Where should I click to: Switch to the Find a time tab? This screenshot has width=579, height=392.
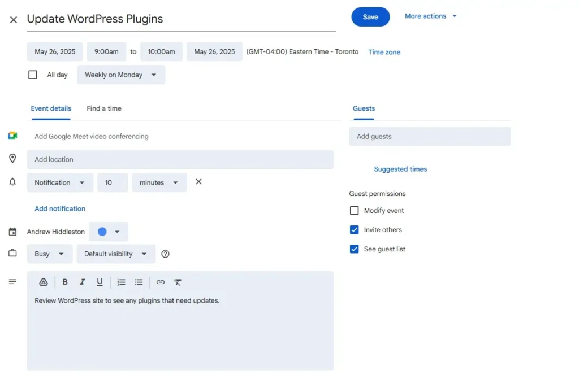point(104,108)
